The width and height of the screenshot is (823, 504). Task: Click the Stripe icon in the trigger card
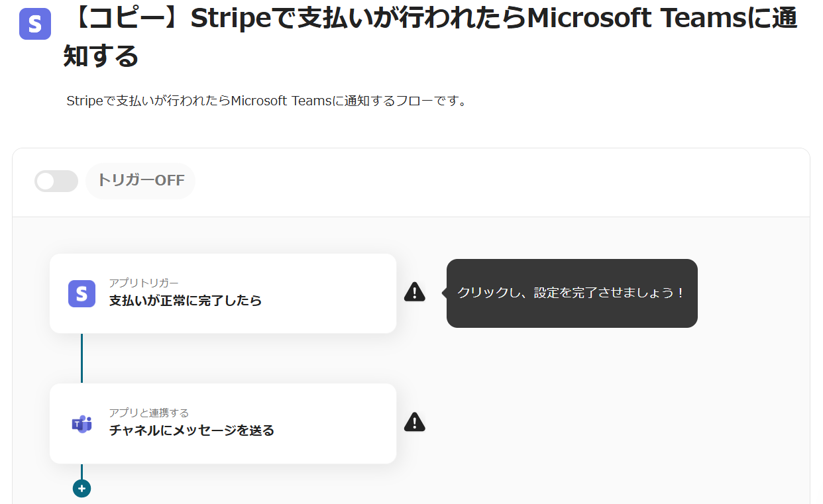point(82,293)
